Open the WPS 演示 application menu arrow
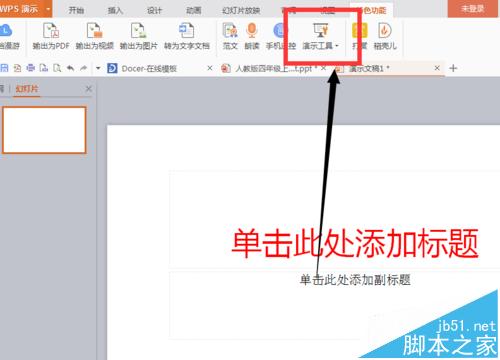 [48, 9]
